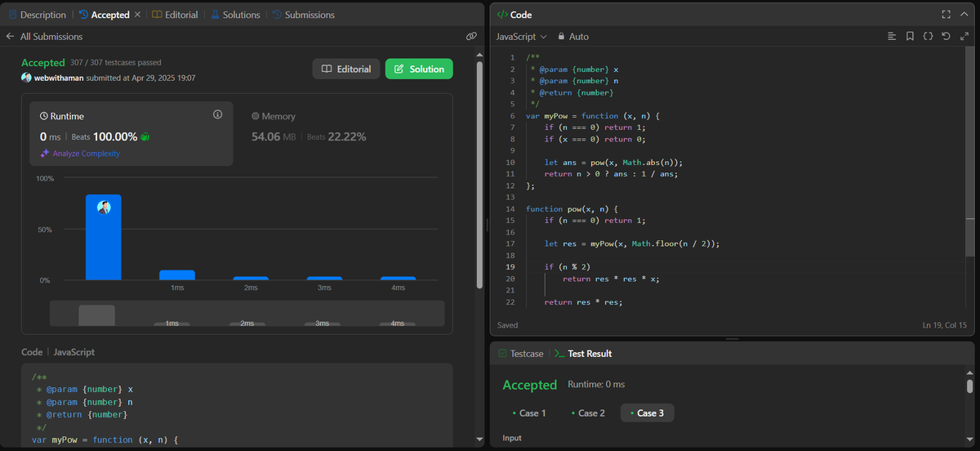Click the user avatar next to webwithaman

coord(27,78)
